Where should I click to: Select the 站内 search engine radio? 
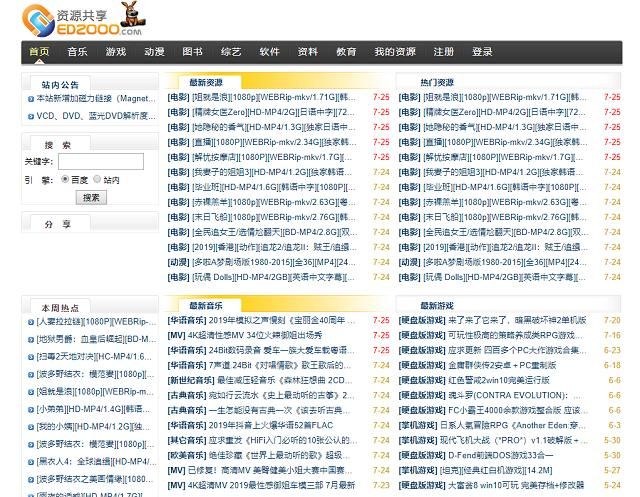click(98, 180)
